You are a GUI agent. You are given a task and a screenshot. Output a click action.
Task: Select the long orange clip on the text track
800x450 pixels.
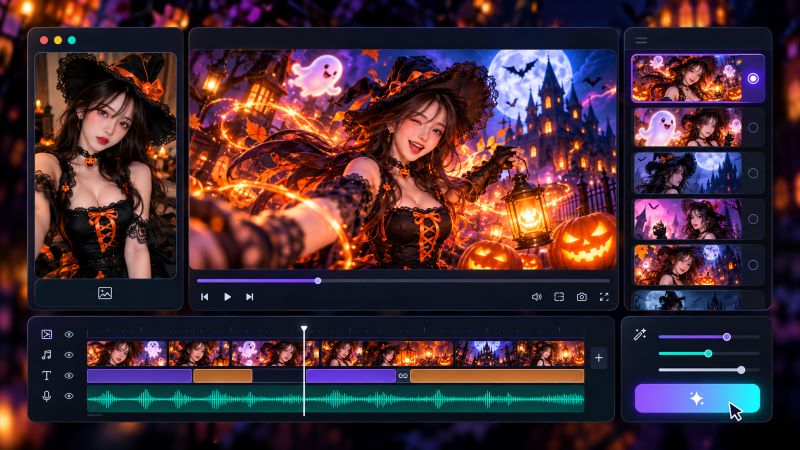pyautogui.click(x=497, y=376)
